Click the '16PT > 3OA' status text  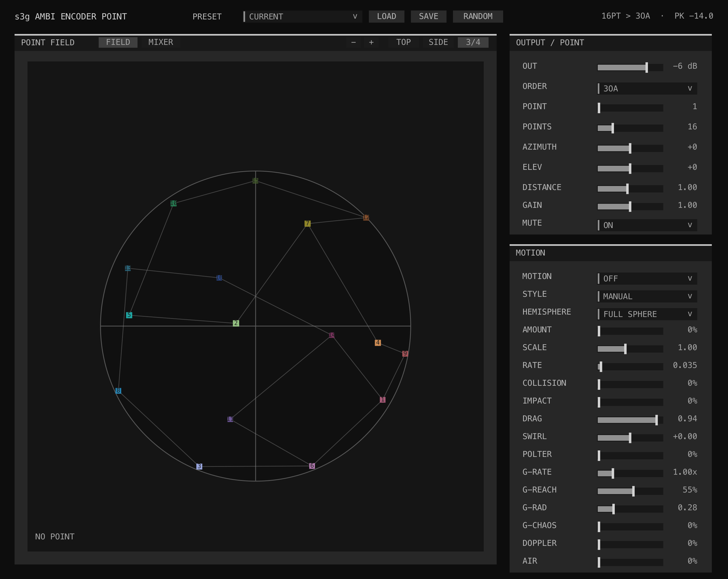pyautogui.click(x=626, y=16)
